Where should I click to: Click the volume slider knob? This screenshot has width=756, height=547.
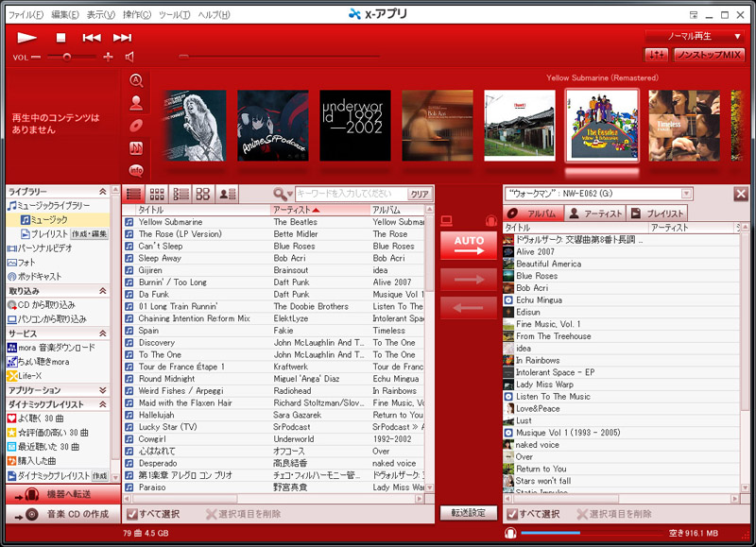coord(67,58)
